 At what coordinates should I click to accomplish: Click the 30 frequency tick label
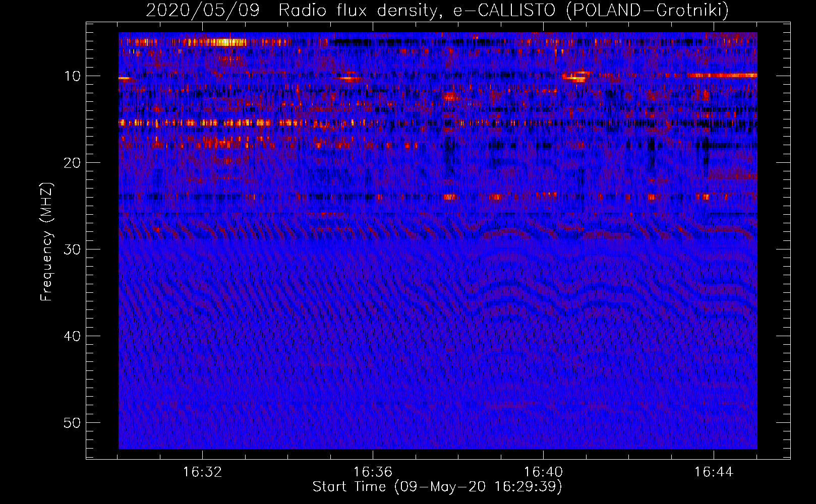(73, 249)
